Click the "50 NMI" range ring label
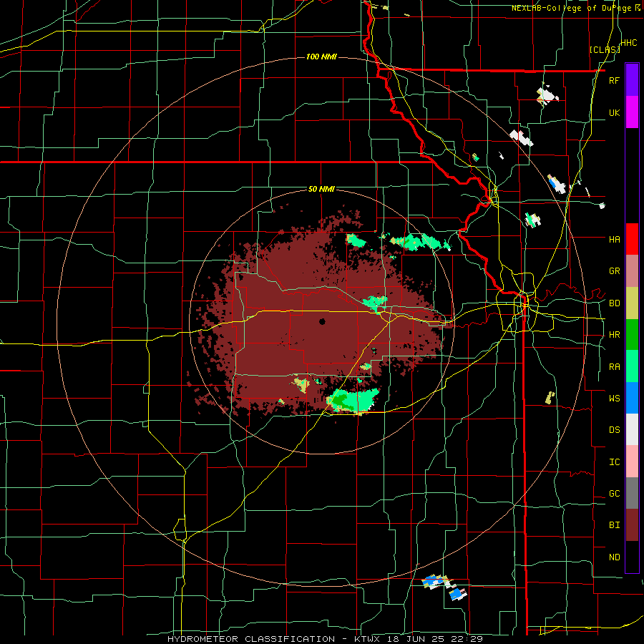 pos(321,190)
